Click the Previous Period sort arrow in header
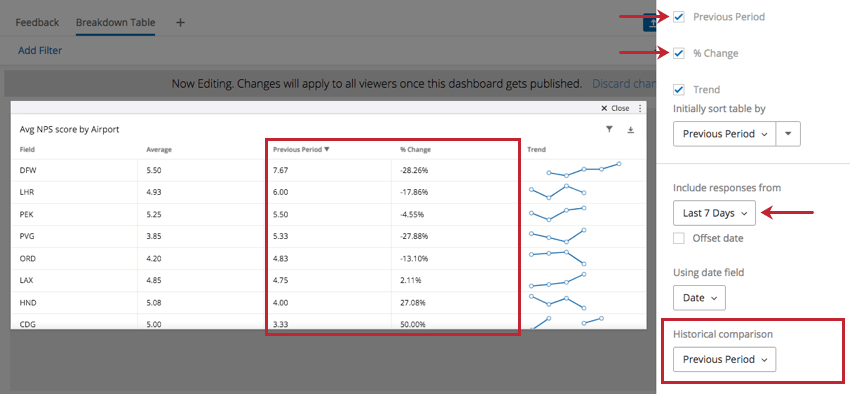 [x=326, y=150]
